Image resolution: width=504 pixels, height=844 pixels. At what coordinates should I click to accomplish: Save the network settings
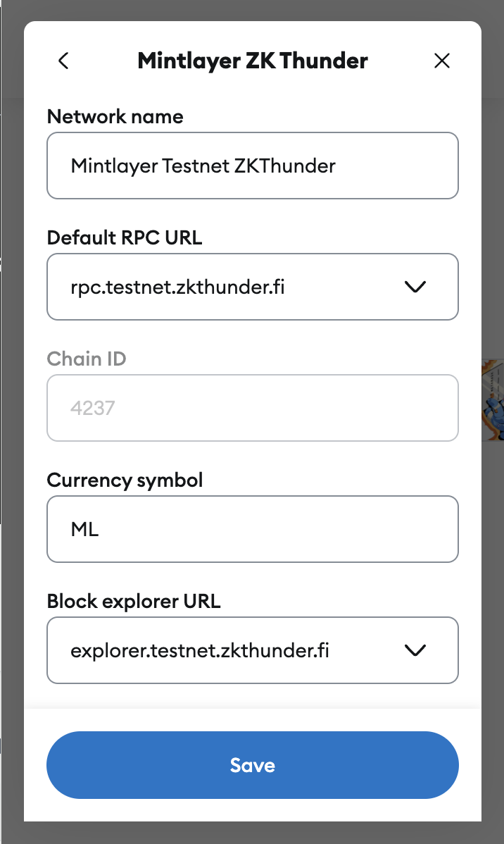click(252, 765)
